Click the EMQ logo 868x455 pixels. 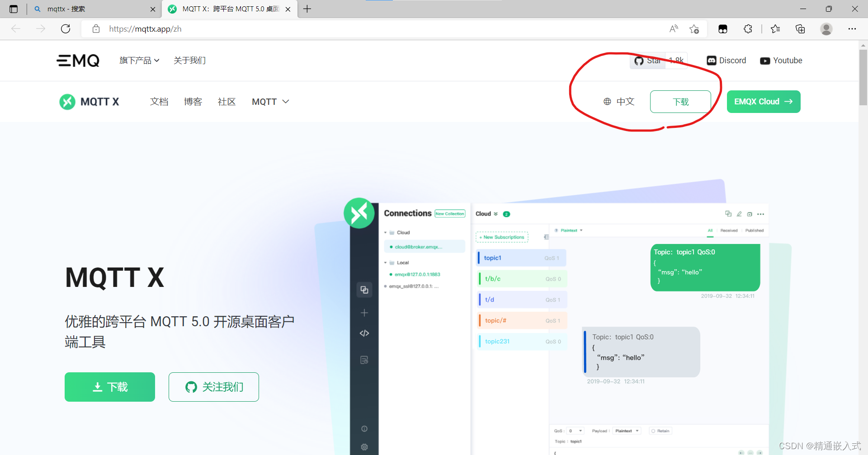click(78, 61)
